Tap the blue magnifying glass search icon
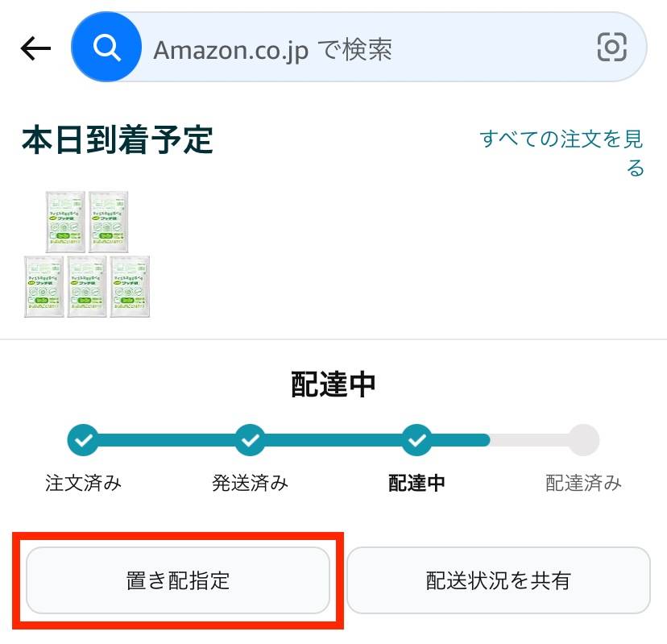The height and width of the screenshot is (644, 667). point(107,48)
